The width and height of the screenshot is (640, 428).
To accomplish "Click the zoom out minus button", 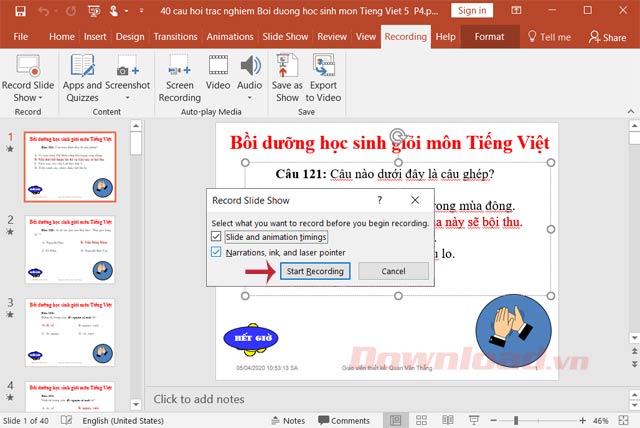I will 493,420.
